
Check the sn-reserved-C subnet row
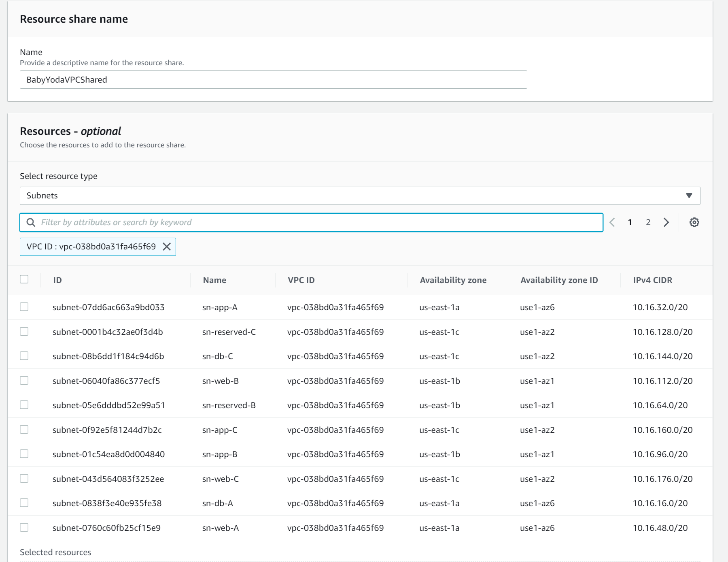[x=24, y=332]
